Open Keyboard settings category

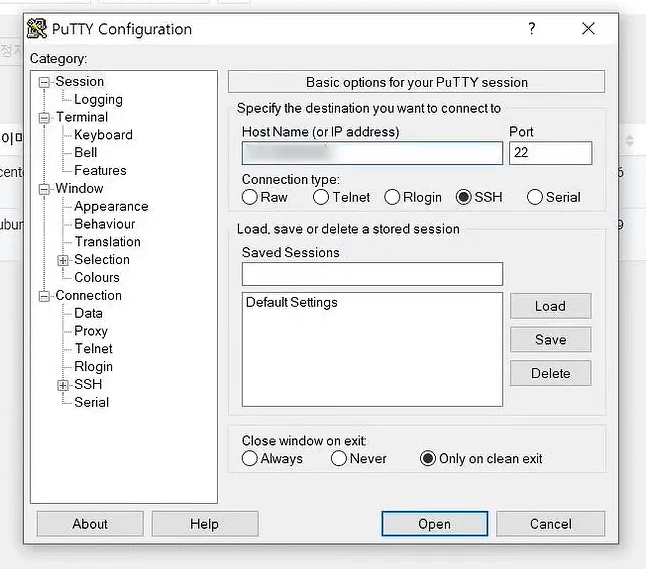[103, 135]
